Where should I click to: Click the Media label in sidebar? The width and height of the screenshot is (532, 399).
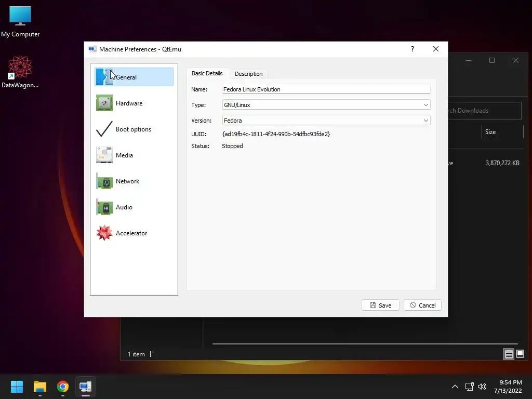click(x=124, y=155)
